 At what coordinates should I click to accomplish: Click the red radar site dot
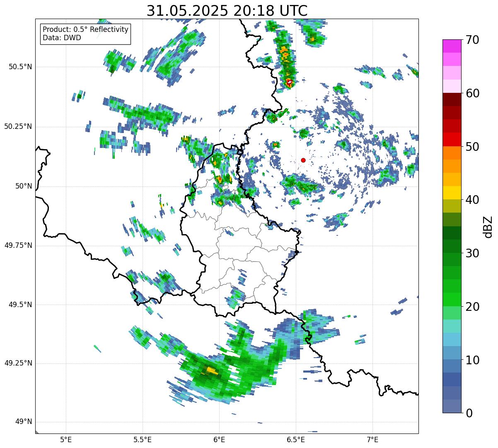pyautogui.click(x=303, y=160)
